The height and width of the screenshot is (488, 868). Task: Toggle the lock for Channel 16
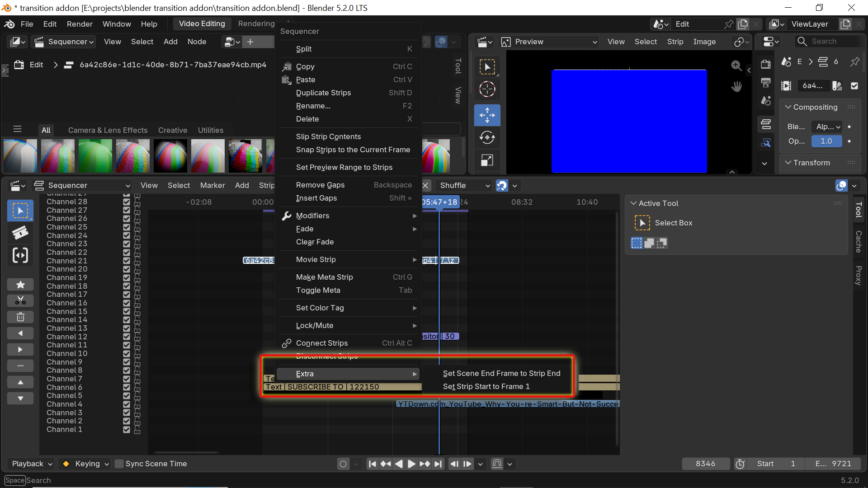tap(137, 303)
